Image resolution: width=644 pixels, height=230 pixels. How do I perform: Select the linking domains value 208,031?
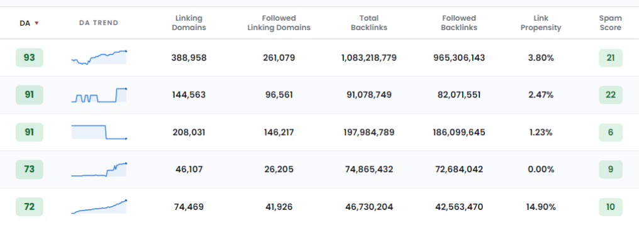tap(189, 132)
